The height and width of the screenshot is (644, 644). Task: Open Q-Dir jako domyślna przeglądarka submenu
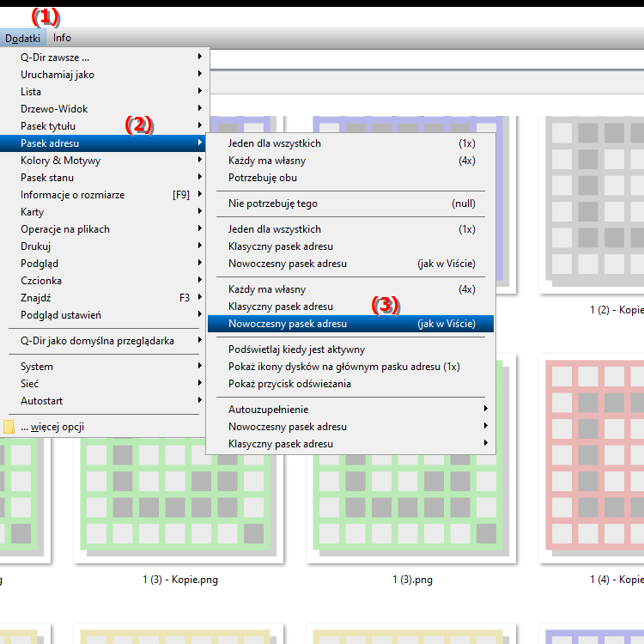tap(105, 341)
